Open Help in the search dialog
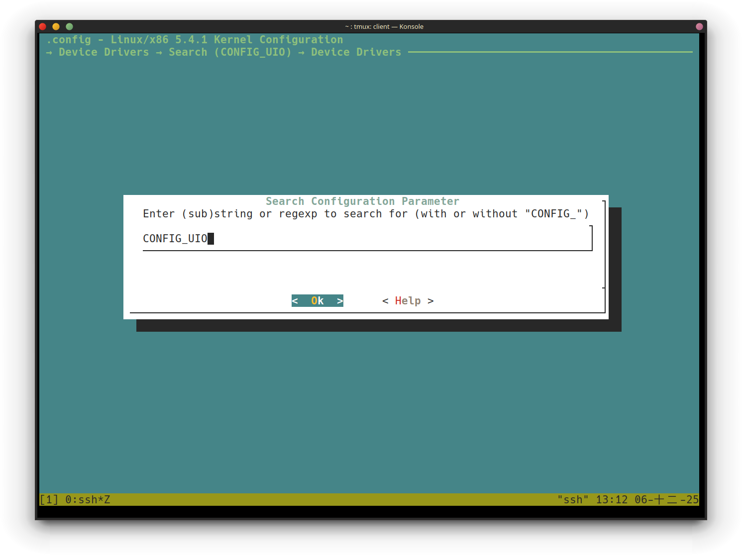This screenshot has height=560, width=742. (x=408, y=301)
